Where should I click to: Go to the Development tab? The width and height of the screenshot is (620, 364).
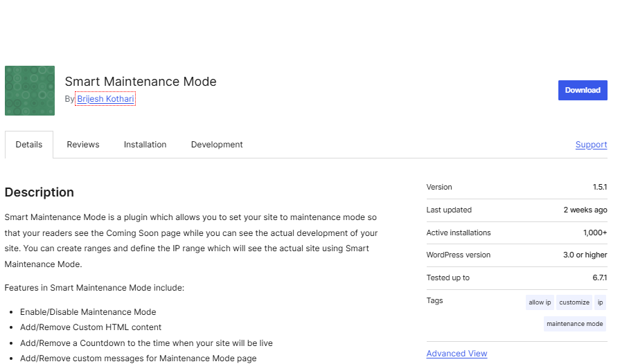(x=217, y=145)
